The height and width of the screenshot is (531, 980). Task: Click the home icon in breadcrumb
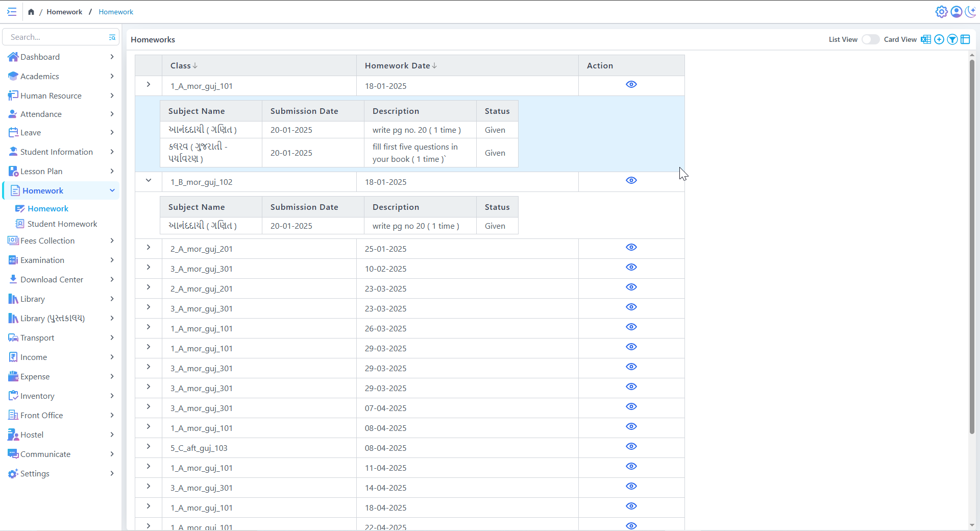(31, 12)
